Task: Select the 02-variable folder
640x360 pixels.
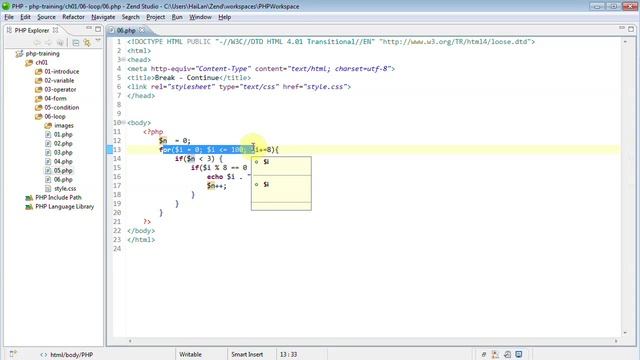Action: [59, 80]
